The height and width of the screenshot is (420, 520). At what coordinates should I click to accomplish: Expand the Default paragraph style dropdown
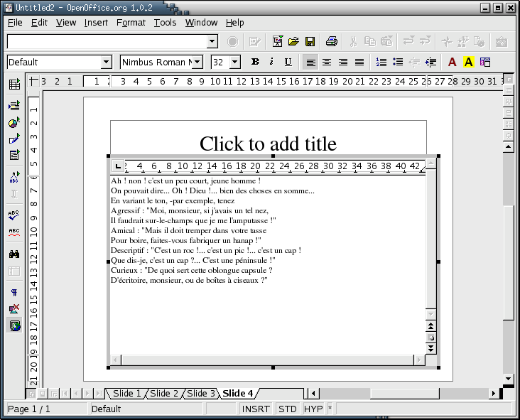click(106, 62)
